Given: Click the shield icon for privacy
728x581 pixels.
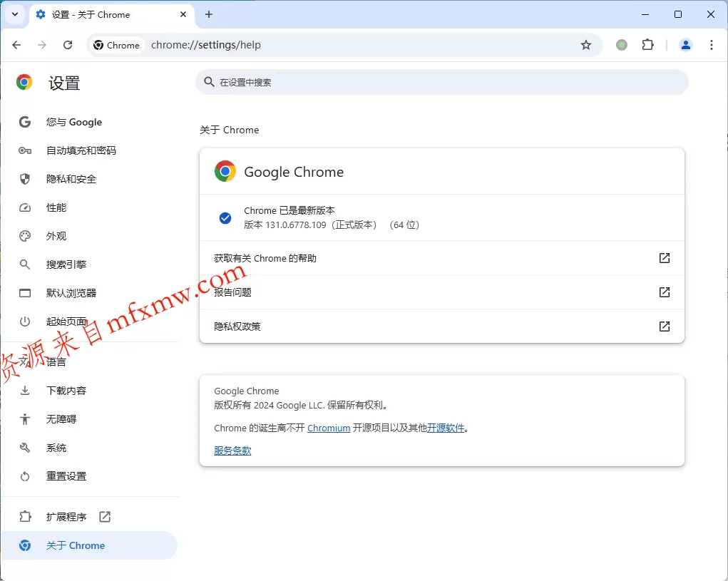Looking at the screenshot, I should 25,179.
